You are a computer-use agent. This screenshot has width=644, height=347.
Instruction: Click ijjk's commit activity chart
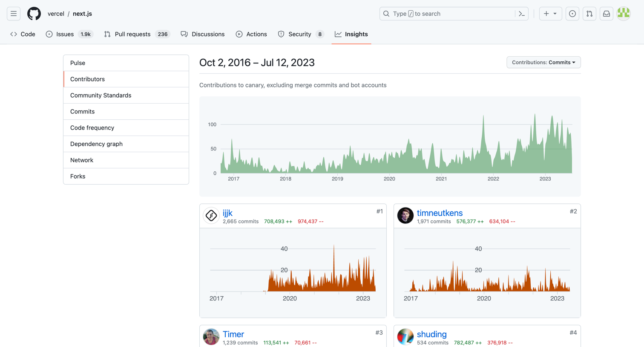click(x=293, y=272)
